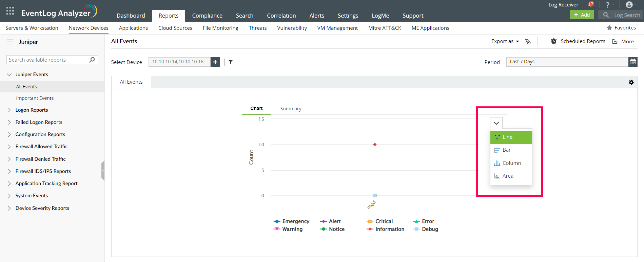The height and width of the screenshot is (262, 644).
Task: Click the blue mgd data point marker
Action: pos(375,196)
